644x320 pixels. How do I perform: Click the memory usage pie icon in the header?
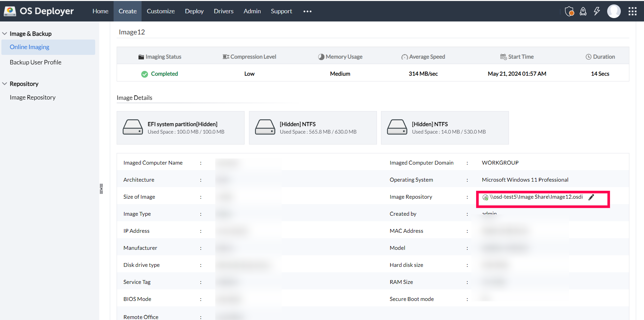tap(321, 57)
